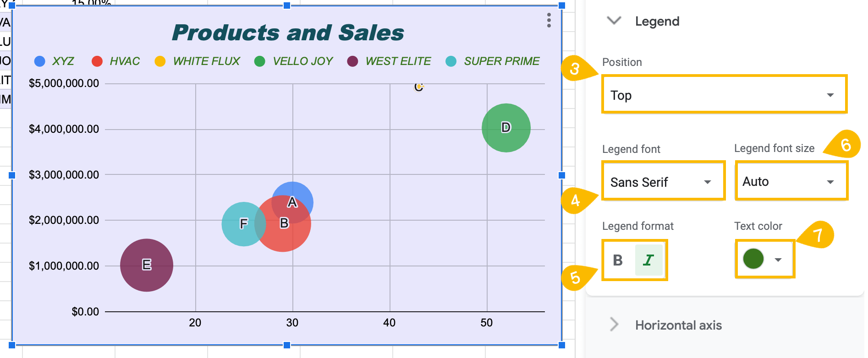Select the purple bubble labeled E
Screen dimensions: 868x358
(146, 265)
